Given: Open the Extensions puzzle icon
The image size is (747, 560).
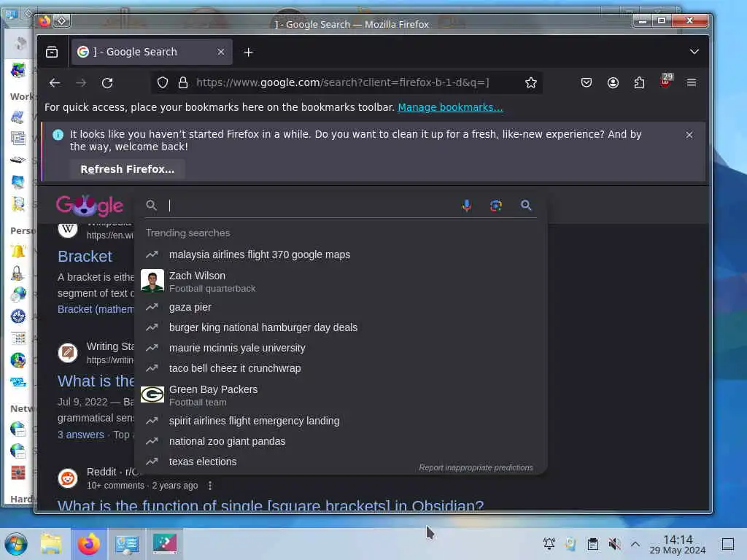Looking at the screenshot, I should (639, 83).
